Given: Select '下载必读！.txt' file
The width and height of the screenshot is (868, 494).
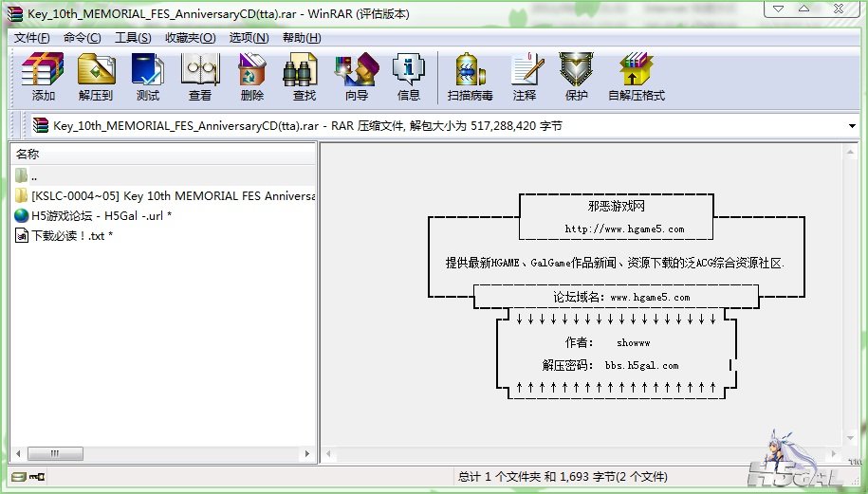Looking at the screenshot, I should 65,236.
